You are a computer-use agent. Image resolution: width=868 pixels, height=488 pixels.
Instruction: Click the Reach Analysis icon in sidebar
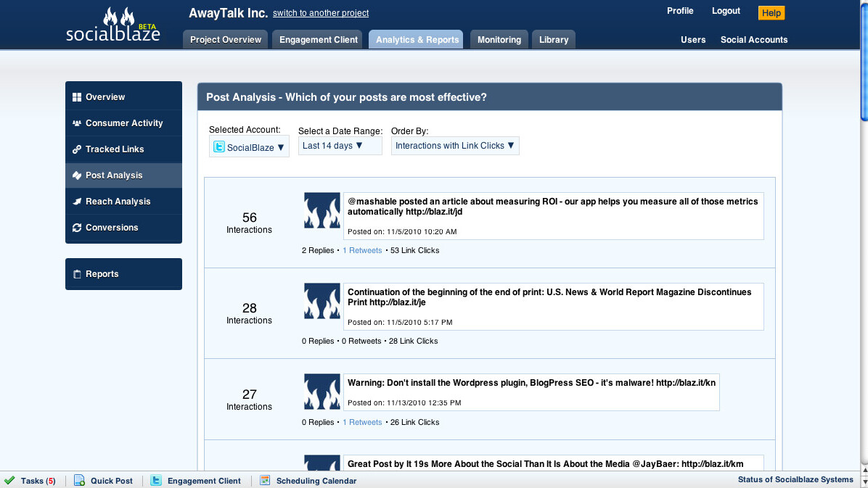[x=76, y=202]
